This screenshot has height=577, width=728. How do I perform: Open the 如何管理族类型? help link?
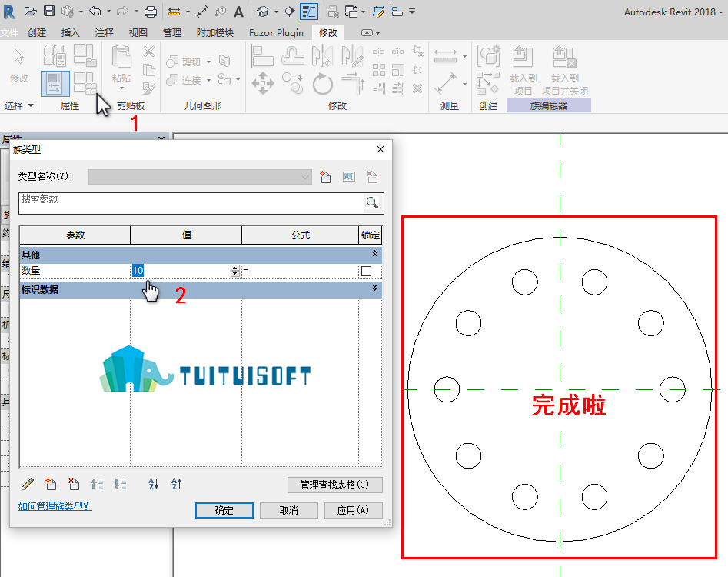[55, 506]
